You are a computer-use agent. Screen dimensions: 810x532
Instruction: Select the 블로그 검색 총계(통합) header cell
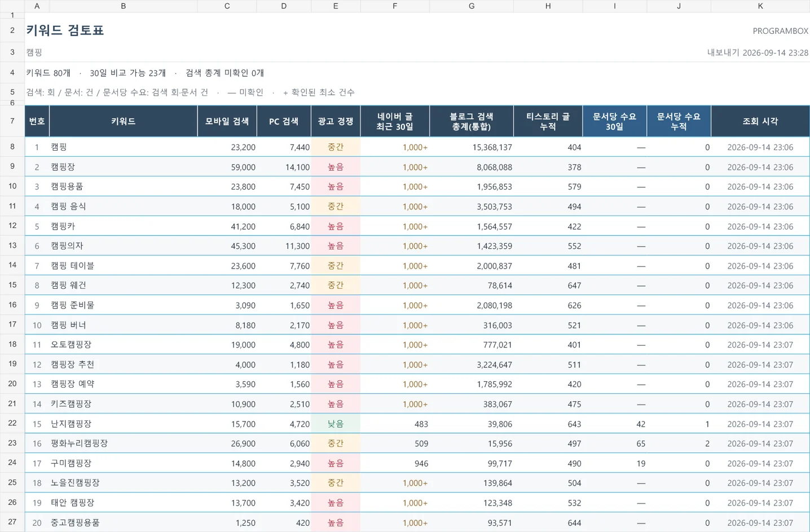[472, 121]
